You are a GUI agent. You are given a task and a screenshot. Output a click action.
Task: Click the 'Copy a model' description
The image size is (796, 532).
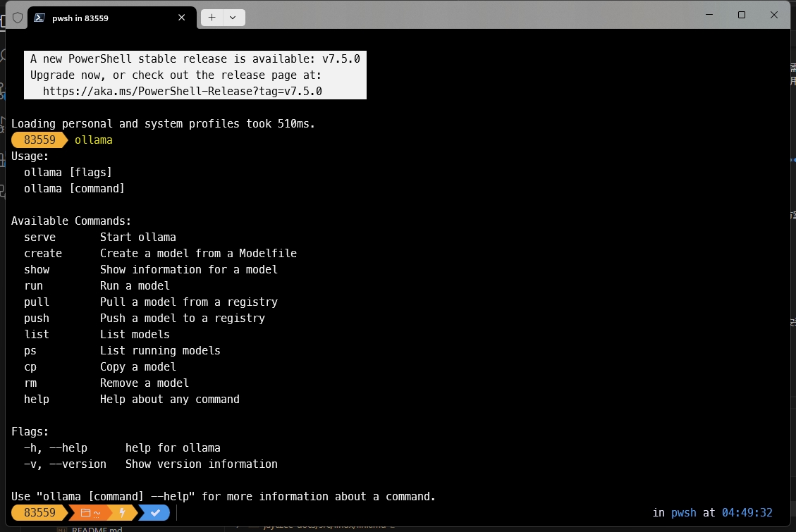[x=138, y=367]
